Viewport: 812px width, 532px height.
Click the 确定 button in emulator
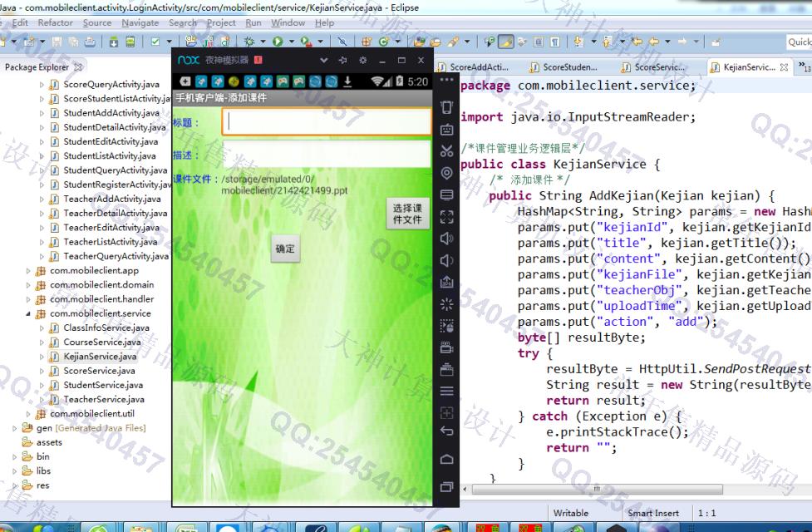285,249
